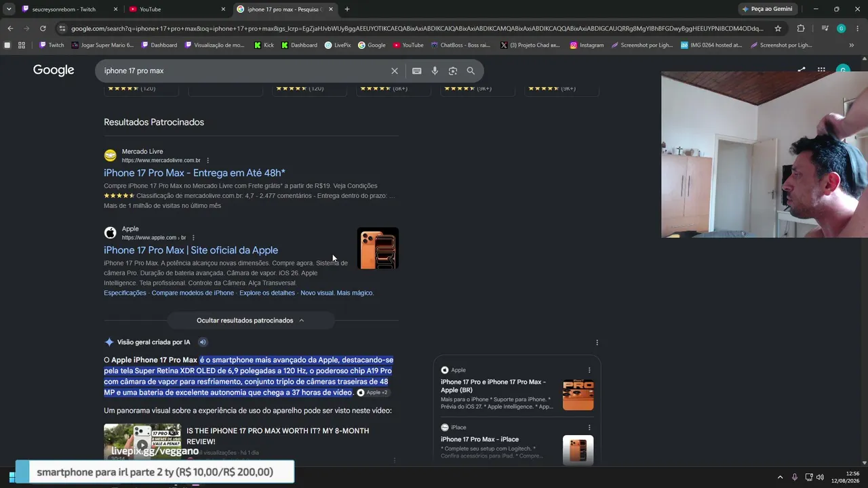Go to the Google logo homepage
The height and width of the screenshot is (488, 868).
pyautogui.click(x=54, y=70)
